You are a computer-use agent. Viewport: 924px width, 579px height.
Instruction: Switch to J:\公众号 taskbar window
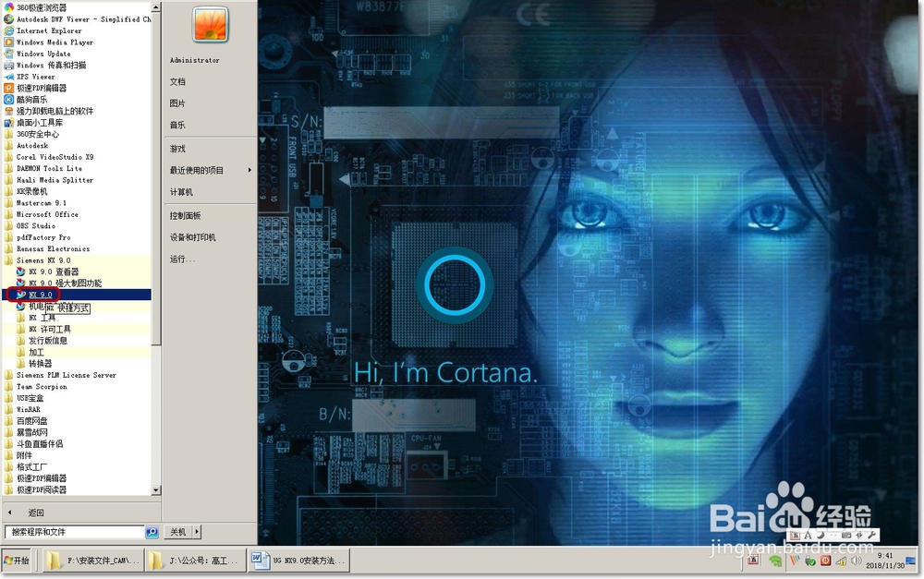(x=196, y=561)
